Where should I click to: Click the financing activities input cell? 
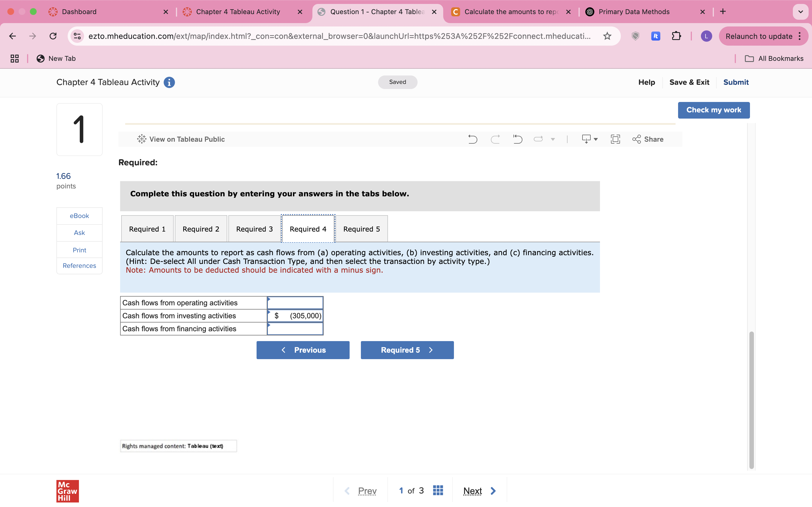[295, 329]
